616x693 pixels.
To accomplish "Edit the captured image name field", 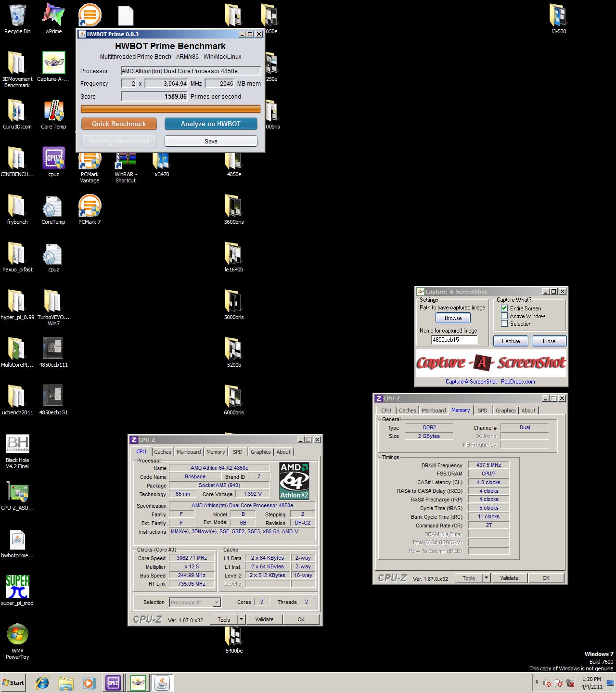I will [x=454, y=340].
